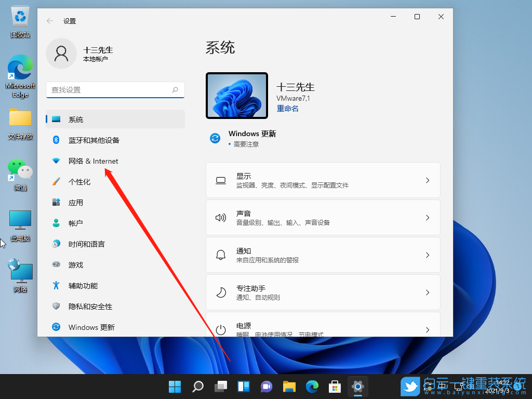Open the 显示 settings section
The image size is (532, 399).
[x=323, y=180]
